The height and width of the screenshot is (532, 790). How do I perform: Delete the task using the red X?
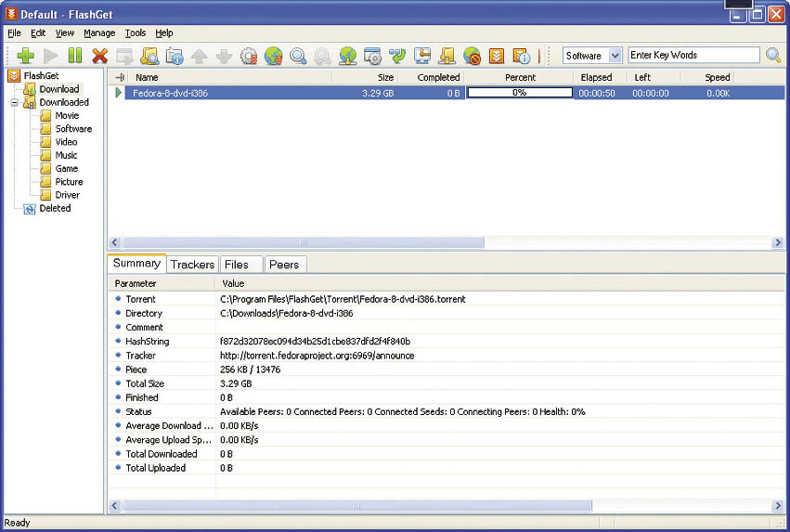(99, 56)
